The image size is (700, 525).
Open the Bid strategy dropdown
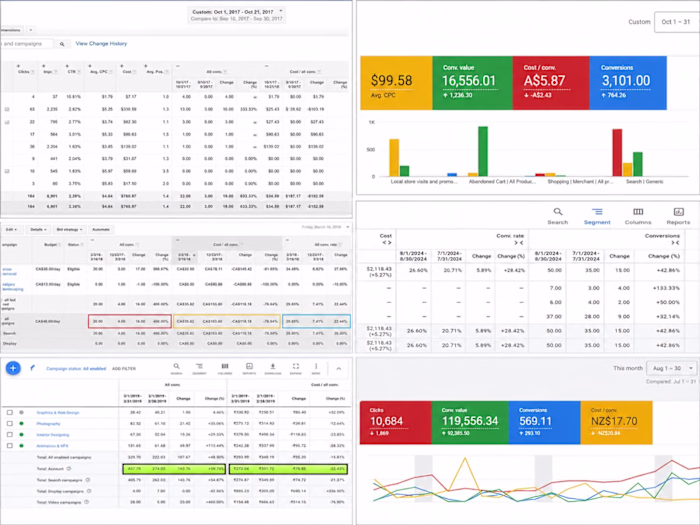tap(69, 229)
